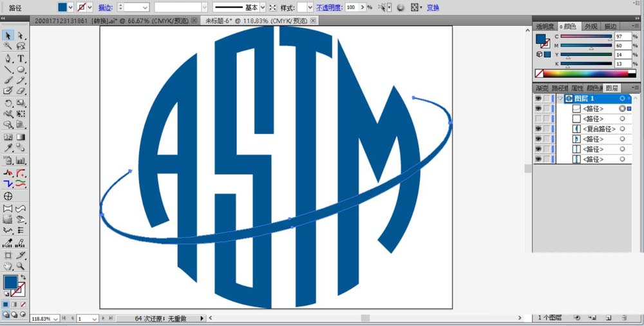The width and height of the screenshot is (644, 326).
Task: Click target circle of <复合路径> row
Action: tap(622, 129)
